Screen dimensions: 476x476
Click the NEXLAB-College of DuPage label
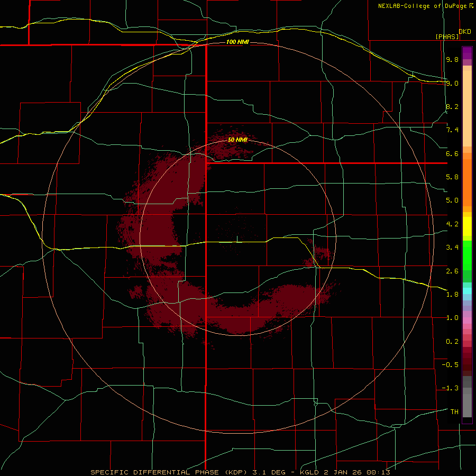(x=422, y=6)
